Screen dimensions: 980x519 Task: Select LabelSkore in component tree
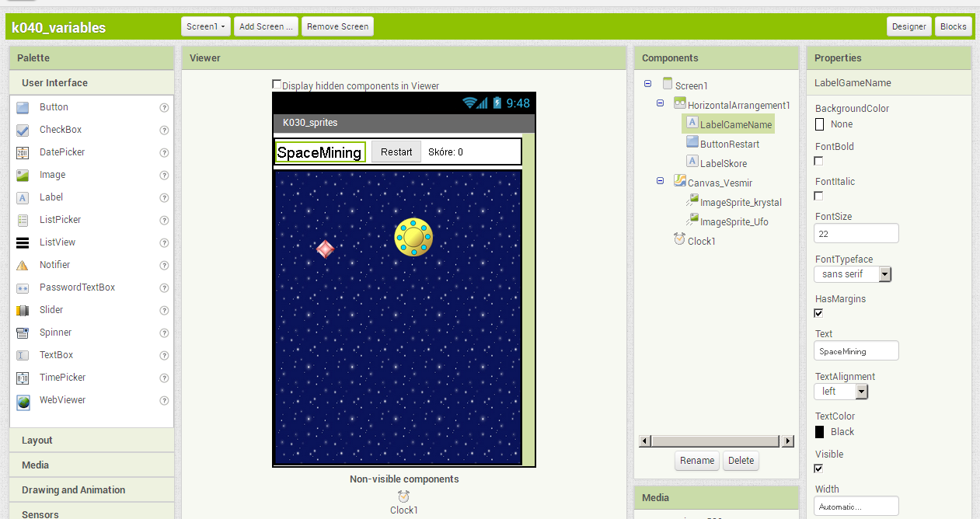pyautogui.click(x=724, y=163)
